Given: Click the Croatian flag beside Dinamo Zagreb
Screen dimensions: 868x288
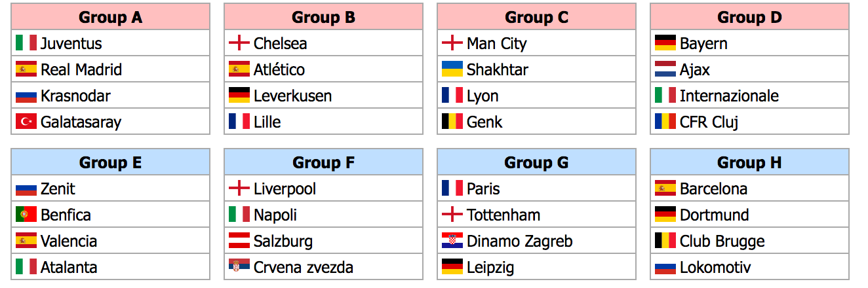Looking at the screenshot, I should click(452, 241).
